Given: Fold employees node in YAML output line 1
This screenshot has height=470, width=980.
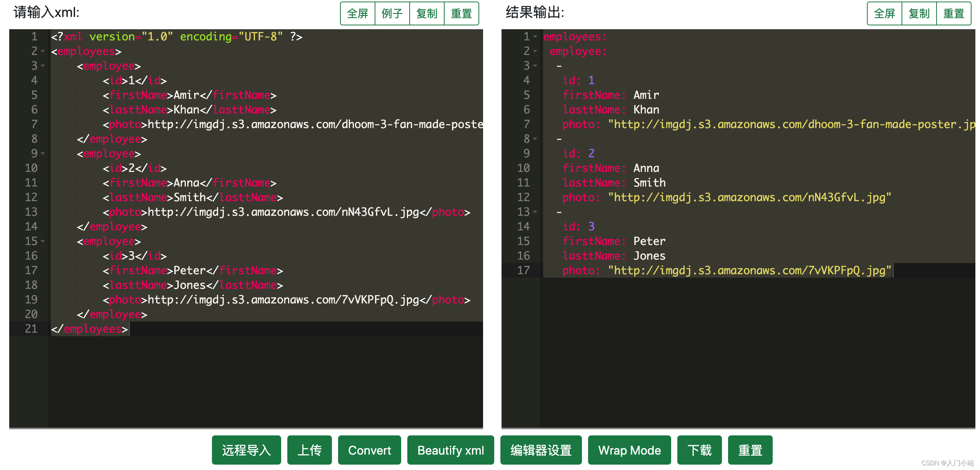Looking at the screenshot, I should click(x=535, y=37).
